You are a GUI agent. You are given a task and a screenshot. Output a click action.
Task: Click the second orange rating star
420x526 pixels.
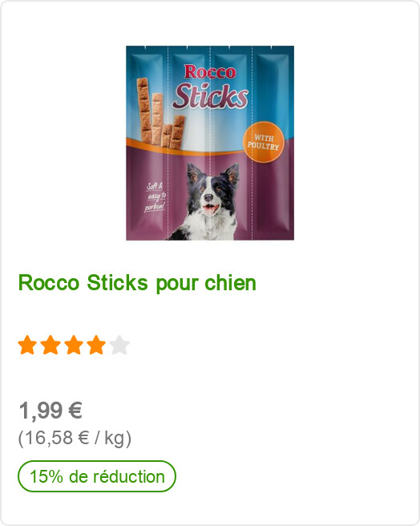click(50, 345)
